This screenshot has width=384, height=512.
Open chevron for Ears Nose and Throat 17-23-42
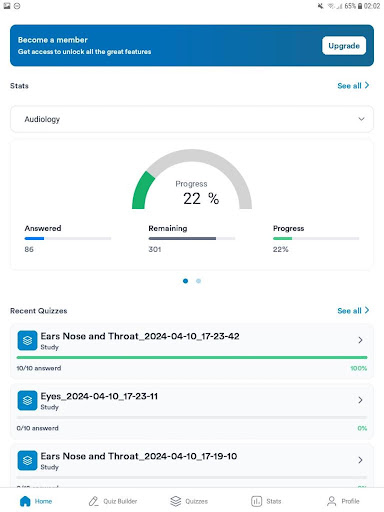tap(360, 340)
